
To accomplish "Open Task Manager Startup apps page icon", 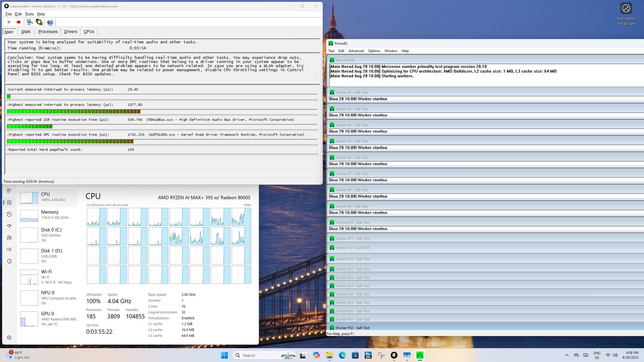I will click(9, 226).
